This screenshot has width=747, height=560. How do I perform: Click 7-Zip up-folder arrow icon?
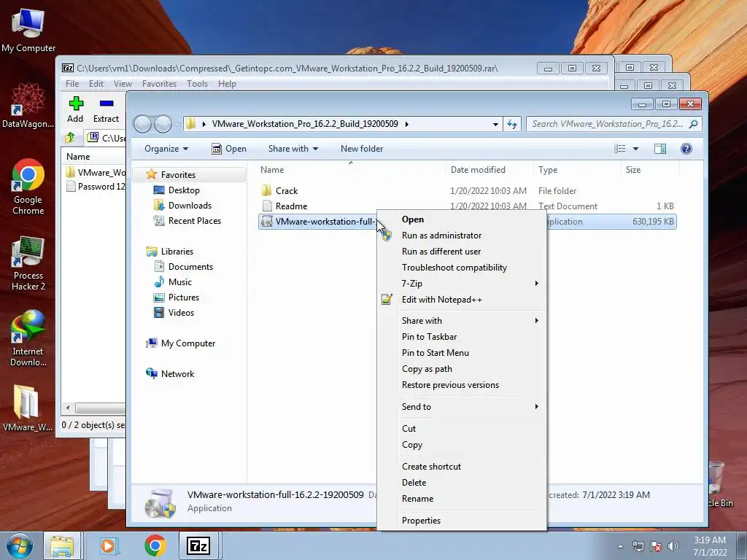click(x=70, y=138)
